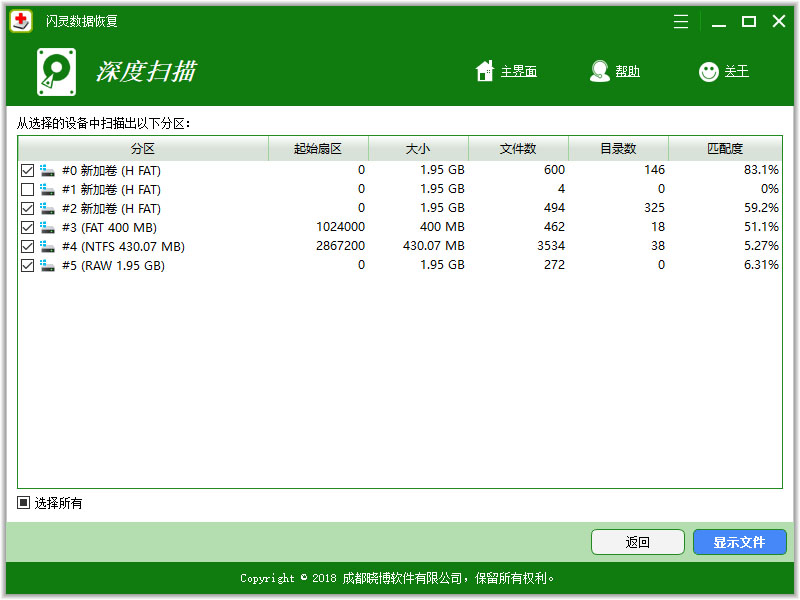Select the #1 新加卷 (H FAT) partition name
Screen dimensions: 800x600
tap(111, 189)
